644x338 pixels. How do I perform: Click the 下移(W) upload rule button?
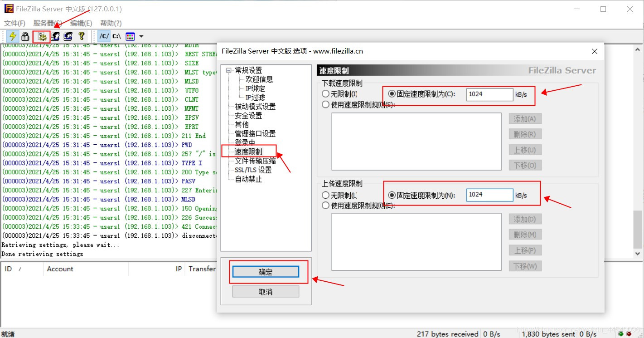pos(525,266)
